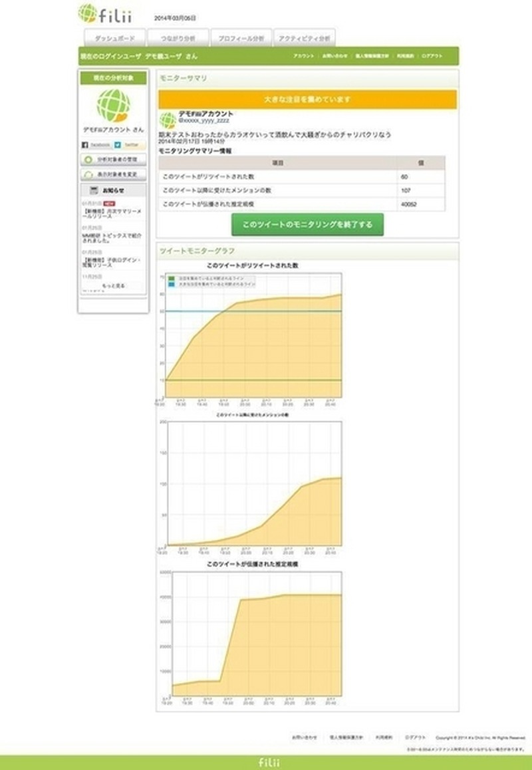532x770 pixels.
Task: Click the Twitter icon in the sidebar
Action: (x=118, y=144)
